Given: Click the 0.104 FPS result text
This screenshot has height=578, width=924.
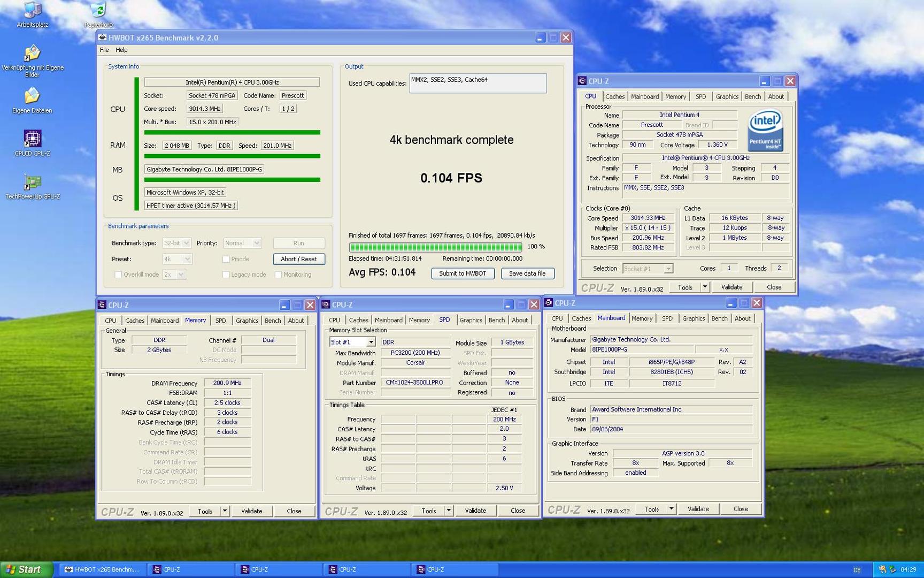Looking at the screenshot, I should 451,178.
